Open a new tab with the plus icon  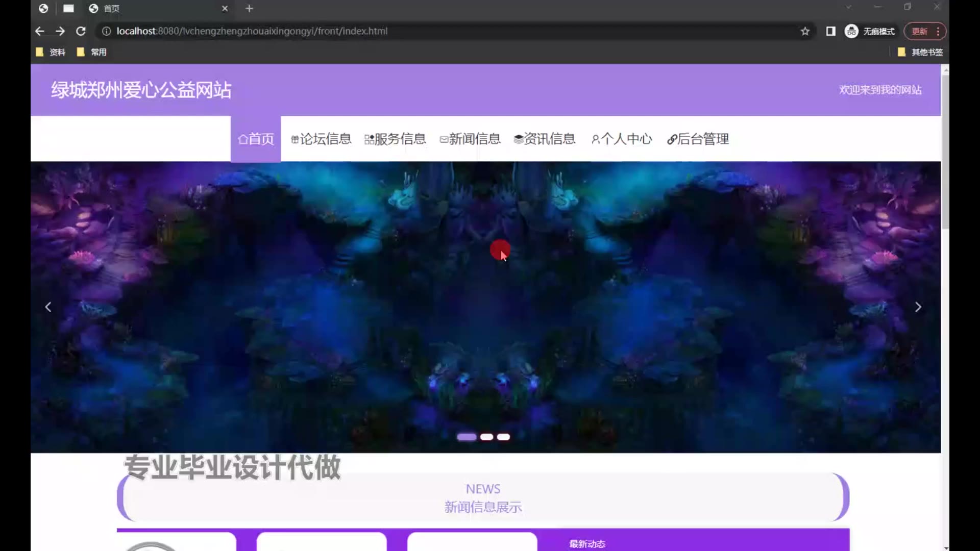point(249,8)
